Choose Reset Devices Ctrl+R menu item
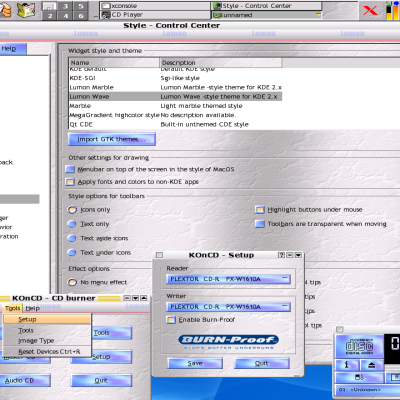Image resolution: width=400 pixels, height=400 pixels. click(x=47, y=351)
